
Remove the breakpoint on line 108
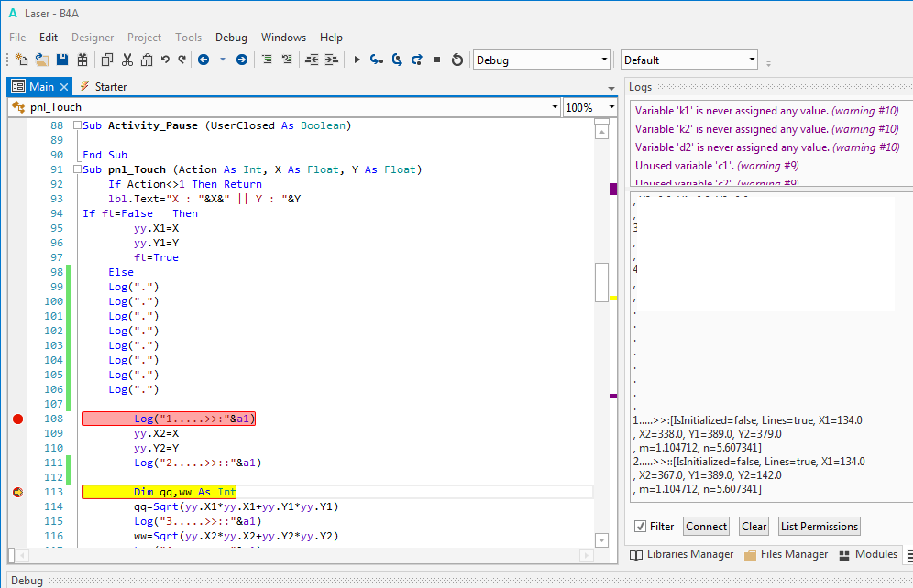click(x=17, y=419)
